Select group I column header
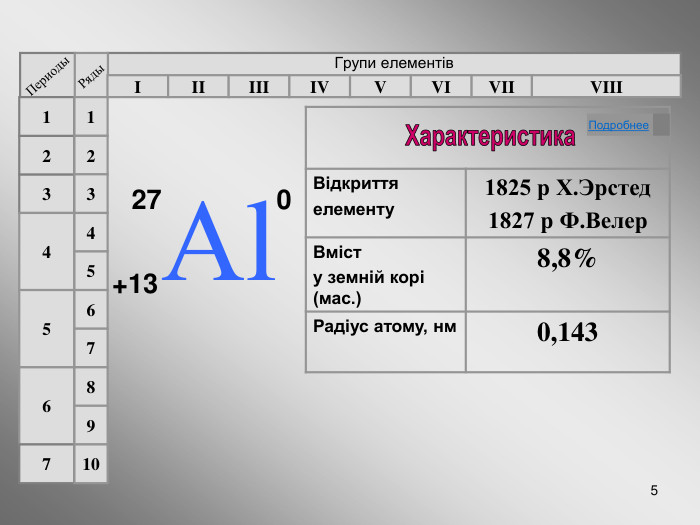The width and height of the screenshot is (700, 525). [138, 86]
